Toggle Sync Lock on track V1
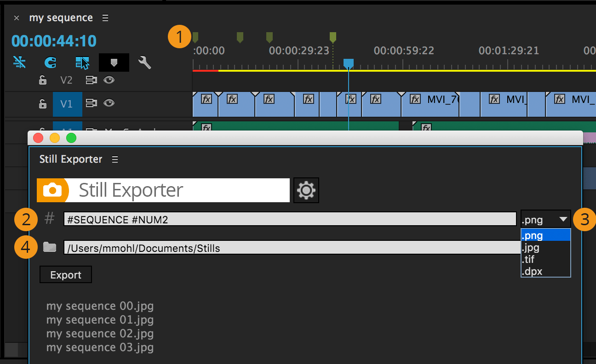Image resolution: width=596 pixels, height=364 pixels. [91, 104]
